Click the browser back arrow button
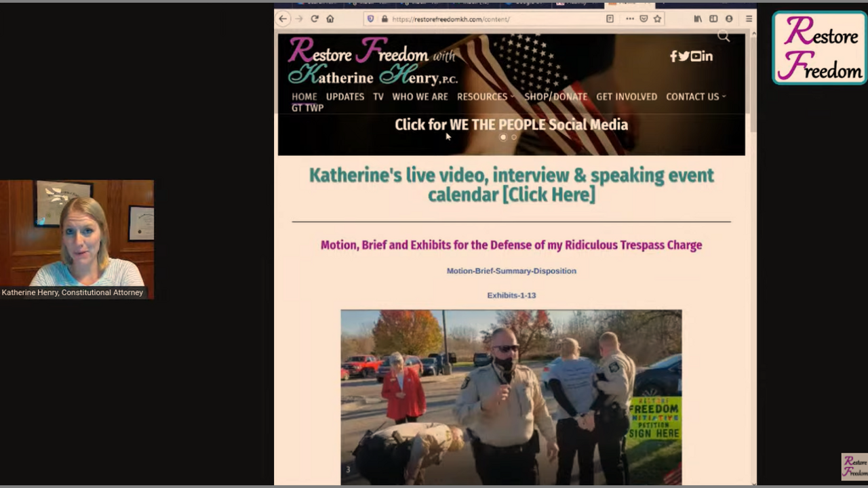The width and height of the screenshot is (868, 488). 283,19
